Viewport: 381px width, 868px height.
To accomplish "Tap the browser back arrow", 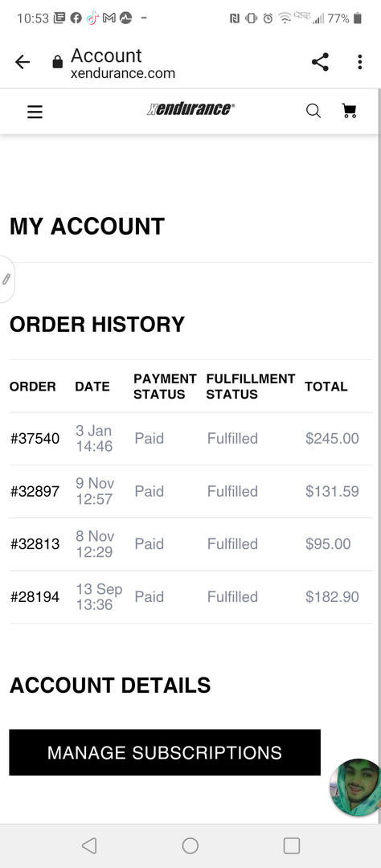I will [23, 62].
